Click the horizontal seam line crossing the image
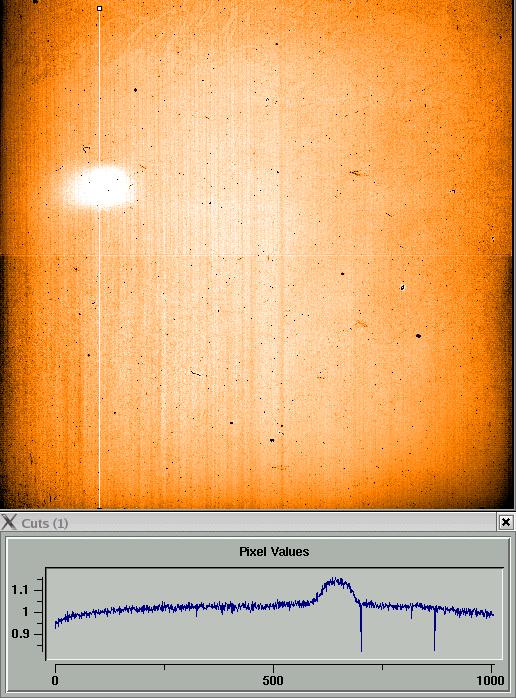The image size is (516, 698). (x=257, y=256)
